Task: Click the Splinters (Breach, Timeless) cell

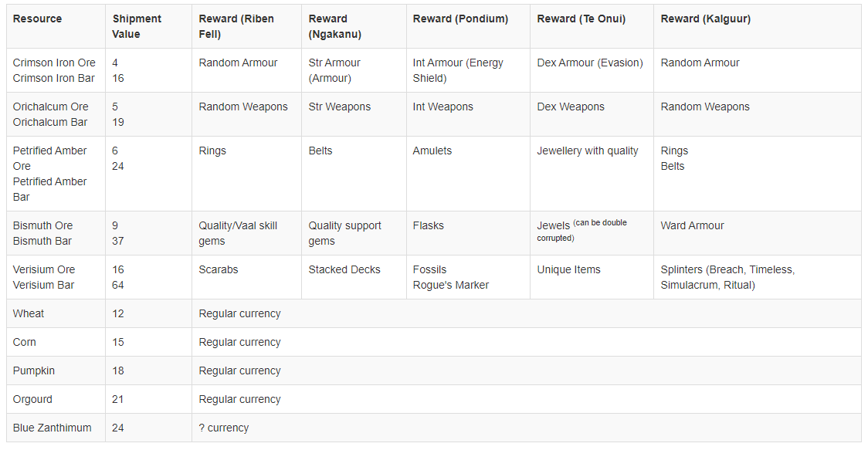Action: pos(758,277)
